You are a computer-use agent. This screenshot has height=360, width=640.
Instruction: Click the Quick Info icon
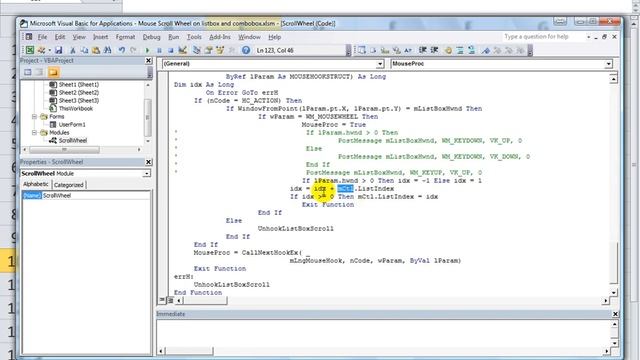click(x=385, y=50)
